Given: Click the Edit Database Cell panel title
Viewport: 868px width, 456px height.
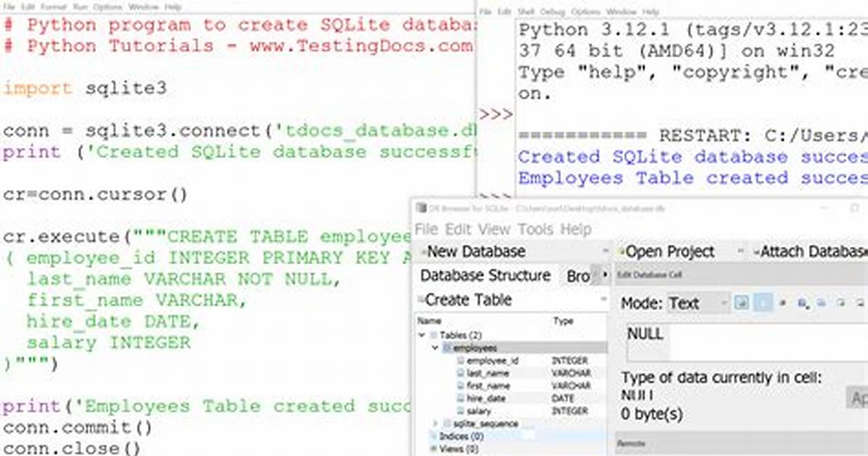Looking at the screenshot, I should pos(650,274).
